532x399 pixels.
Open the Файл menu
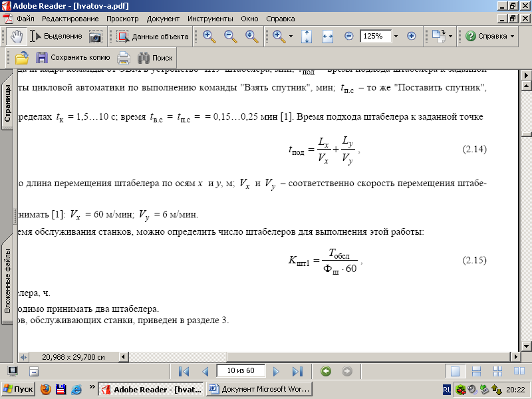coord(25,19)
